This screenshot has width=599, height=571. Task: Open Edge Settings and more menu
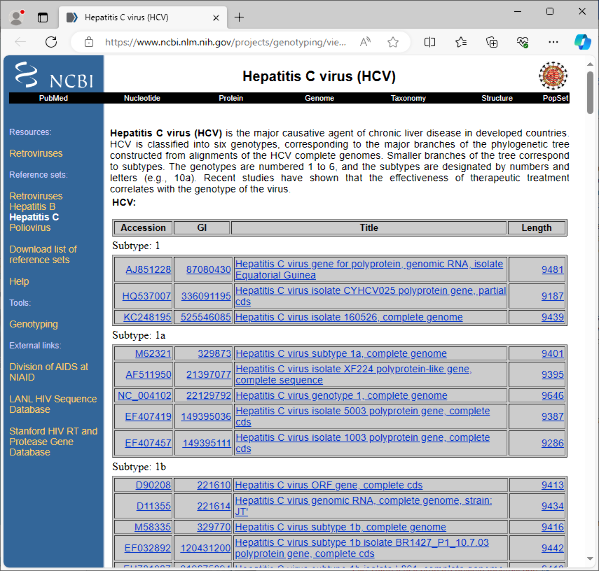[x=553, y=42]
